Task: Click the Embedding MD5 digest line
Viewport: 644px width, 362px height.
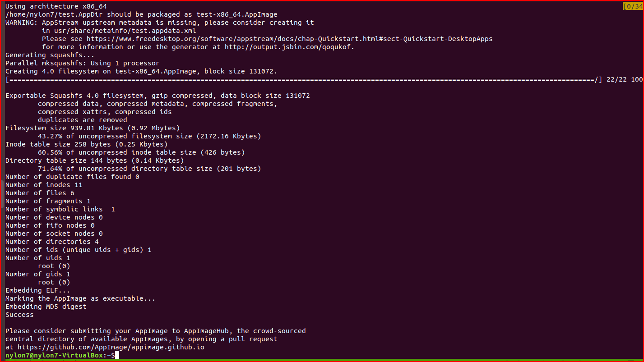Action: pyautogui.click(x=46, y=307)
